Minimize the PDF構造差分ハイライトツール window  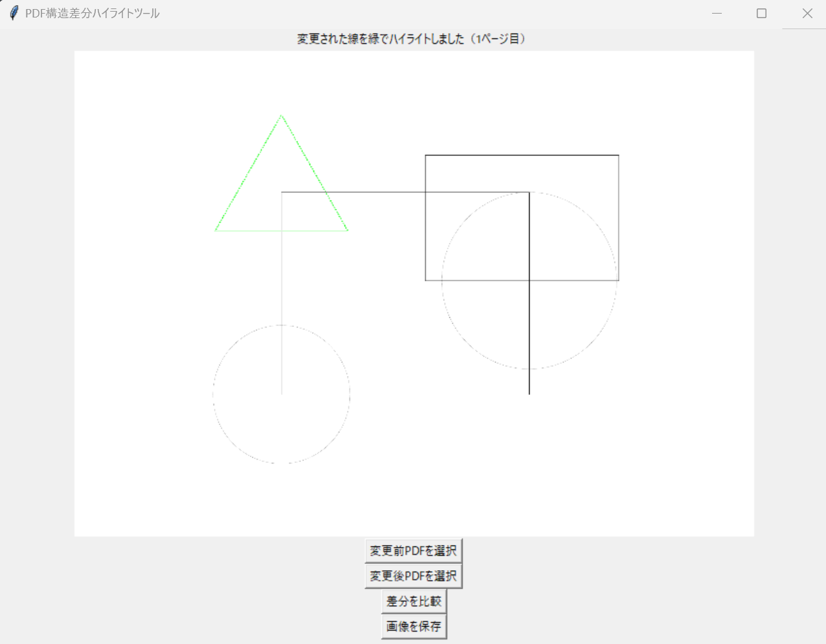[717, 13]
